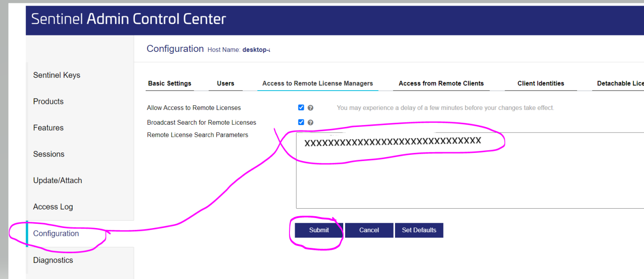Open the Sessions sidebar entry
Screen dimensions: 644x279
(49, 154)
